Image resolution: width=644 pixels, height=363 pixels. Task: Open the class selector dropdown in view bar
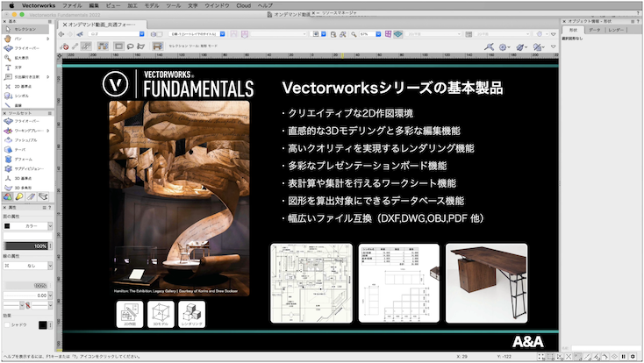(117, 34)
